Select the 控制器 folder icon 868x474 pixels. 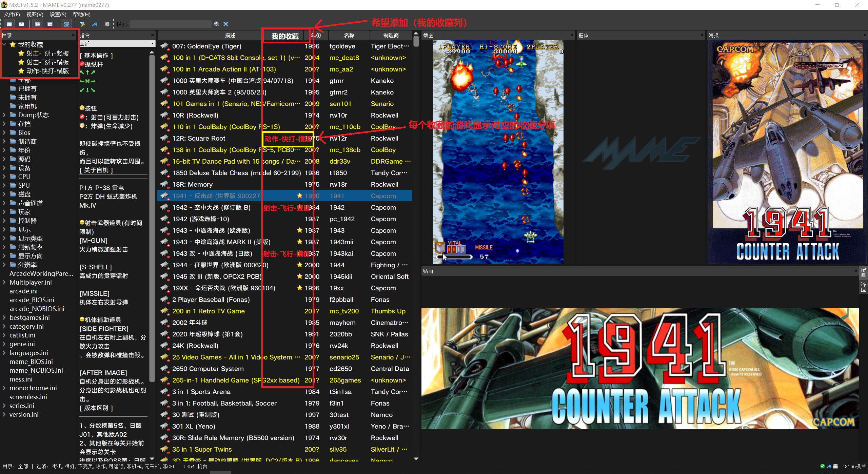[13, 221]
